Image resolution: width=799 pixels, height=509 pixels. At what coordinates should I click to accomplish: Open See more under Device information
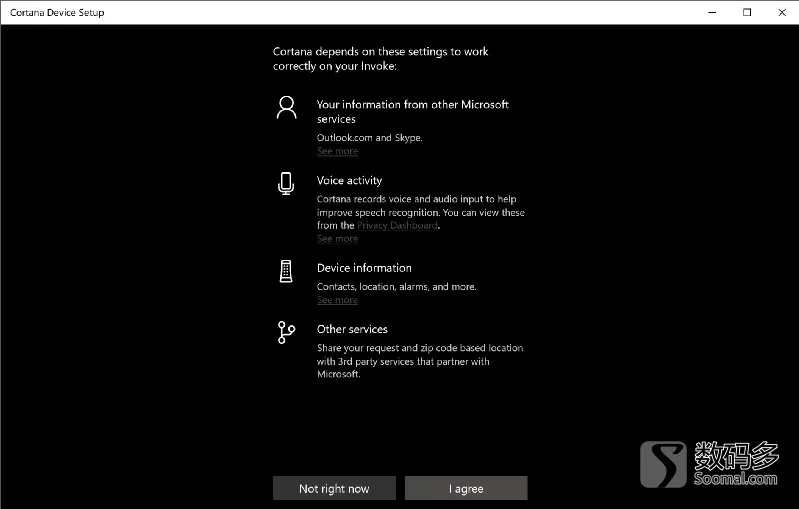(337, 300)
